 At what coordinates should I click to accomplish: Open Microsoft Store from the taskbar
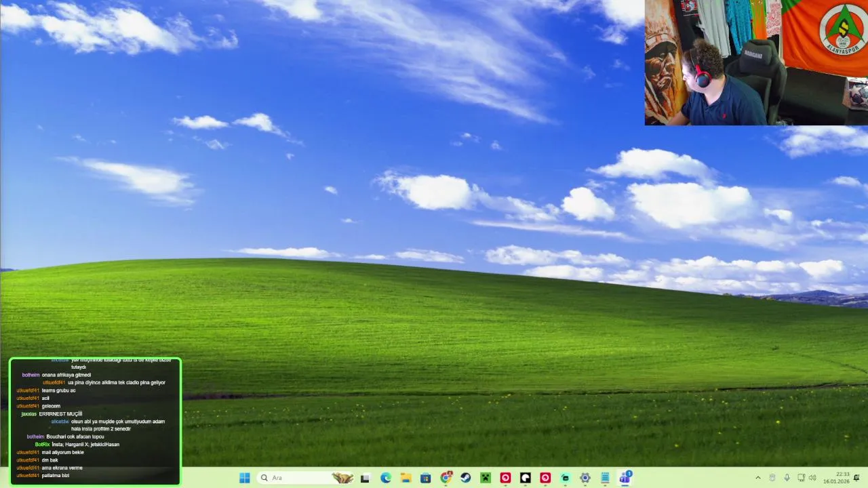click(x=426, y=478)
